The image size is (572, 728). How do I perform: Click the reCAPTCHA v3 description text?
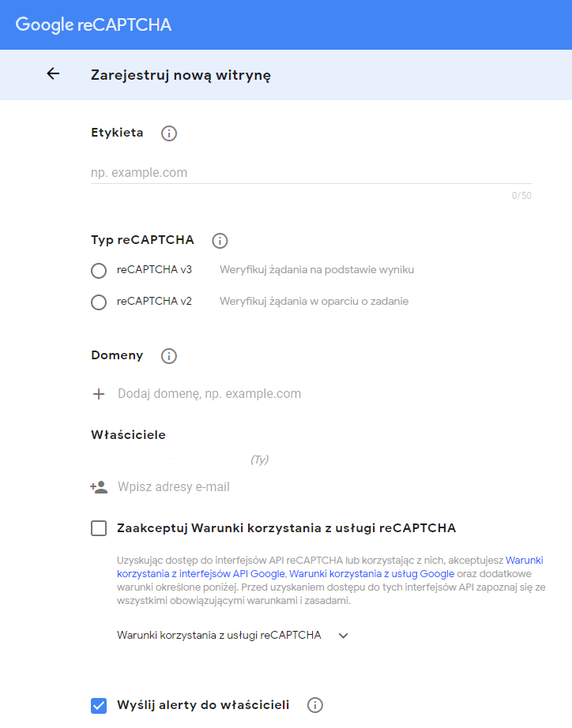tap(317, 270)
